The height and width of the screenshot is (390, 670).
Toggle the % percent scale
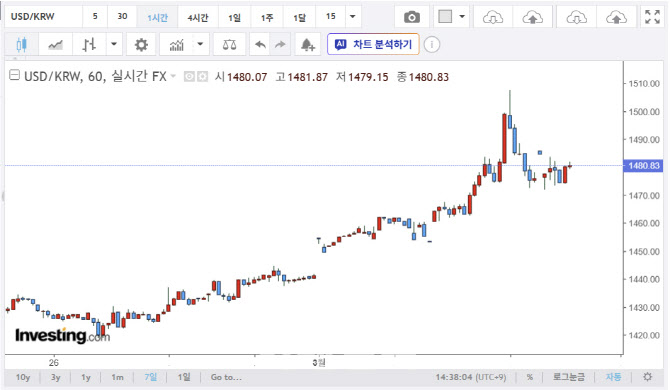[529, 377]
